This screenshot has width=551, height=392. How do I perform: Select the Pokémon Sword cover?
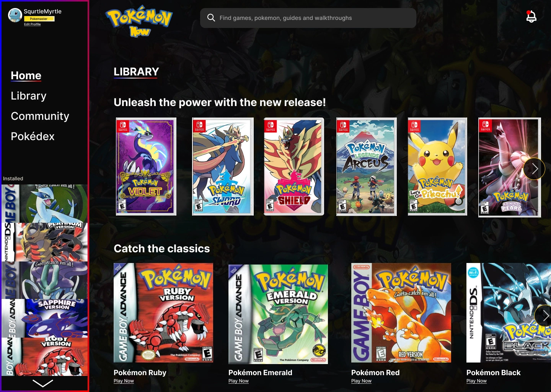pos(223,167)
